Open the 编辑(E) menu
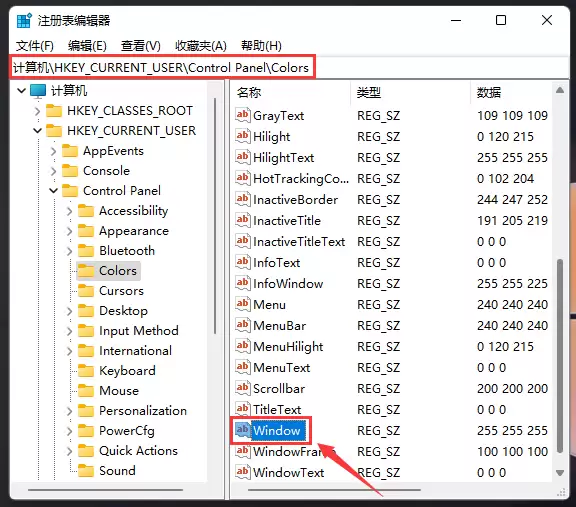Screen dimensions: 576x507 click(87, 46)
